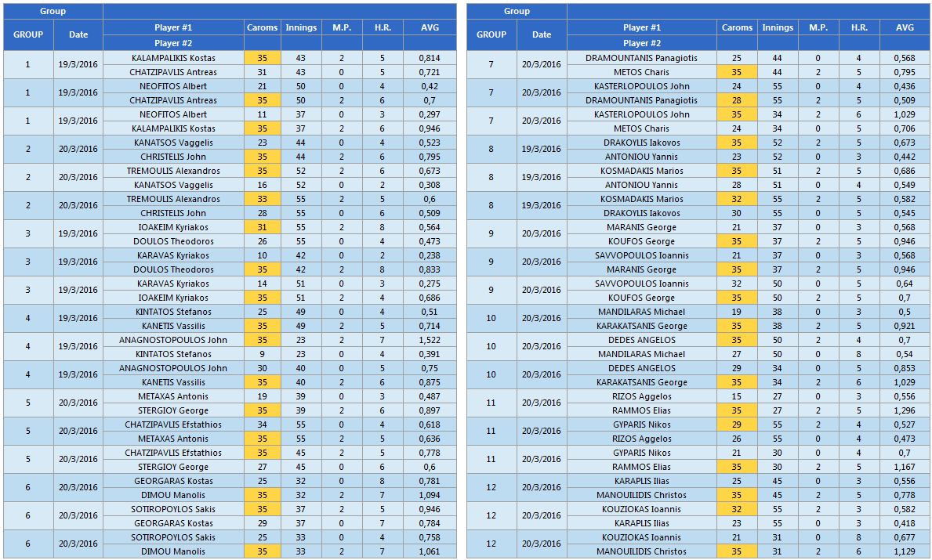
Task: Select the AVG value 0,549
Action: click(x=904, y=185)
